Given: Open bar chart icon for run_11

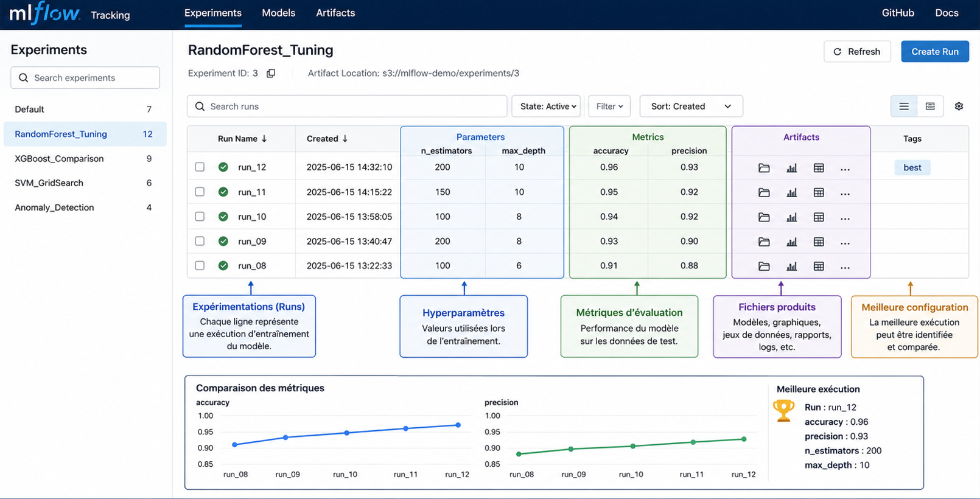Looking at the screenshot, I should (791, 192).
